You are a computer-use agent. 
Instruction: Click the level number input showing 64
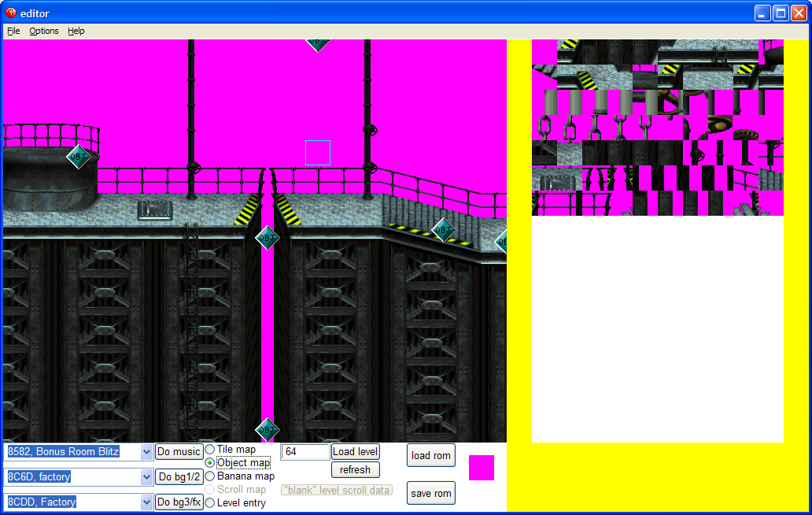(x=304, y=451)
